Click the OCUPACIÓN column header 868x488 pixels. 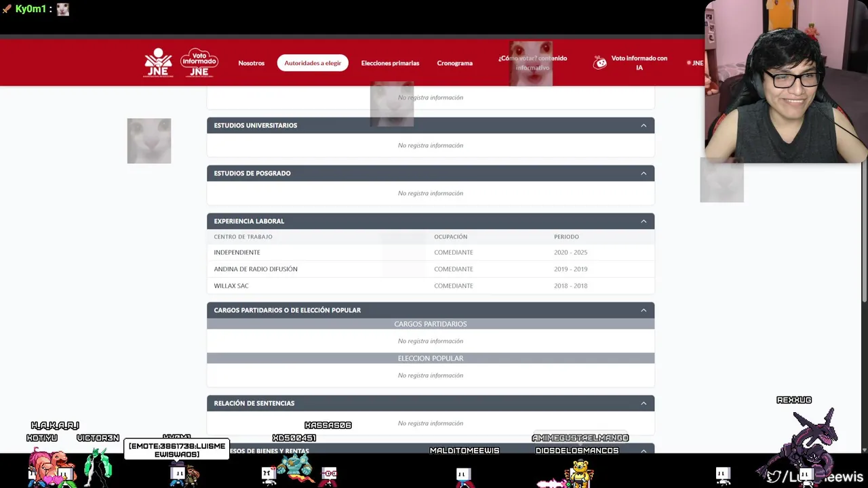coord(450,237)
